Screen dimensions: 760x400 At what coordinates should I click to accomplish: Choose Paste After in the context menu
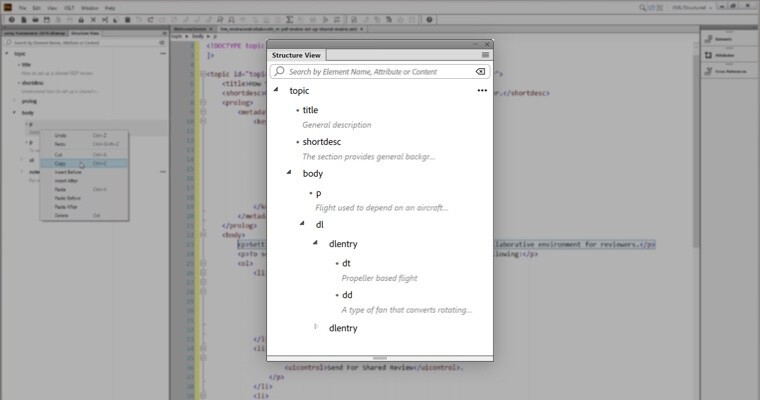pyautogui.click(x=84, y=207)
